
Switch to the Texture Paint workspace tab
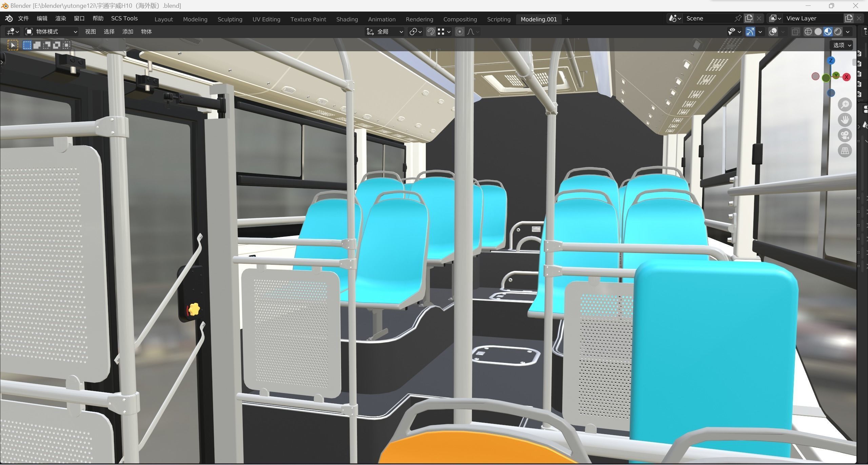tap(308, 19)
